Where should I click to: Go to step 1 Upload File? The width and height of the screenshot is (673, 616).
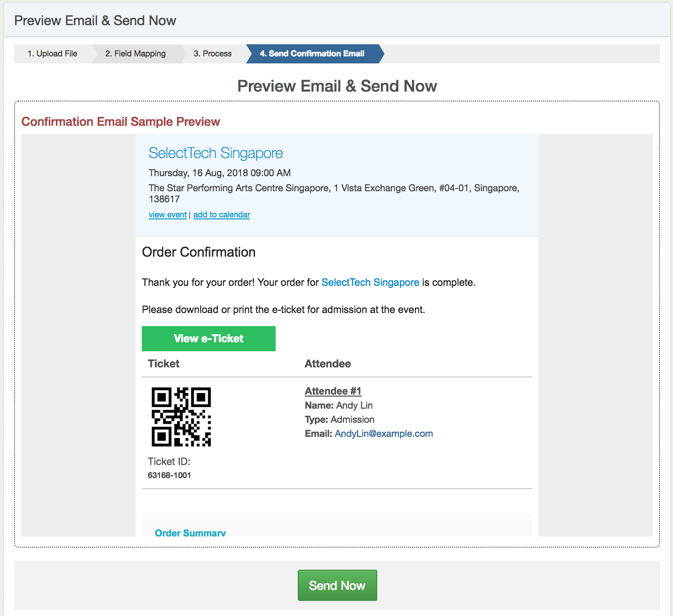click(52, 54)
